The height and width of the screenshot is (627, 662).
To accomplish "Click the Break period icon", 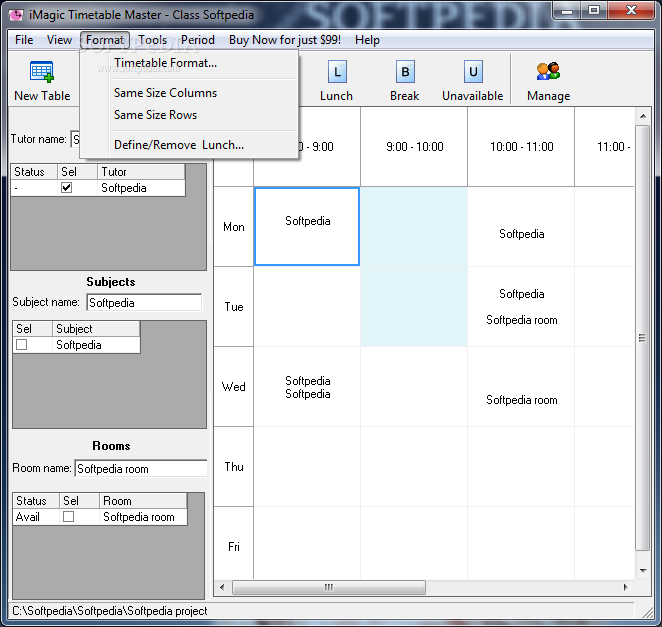I will 405,72.
